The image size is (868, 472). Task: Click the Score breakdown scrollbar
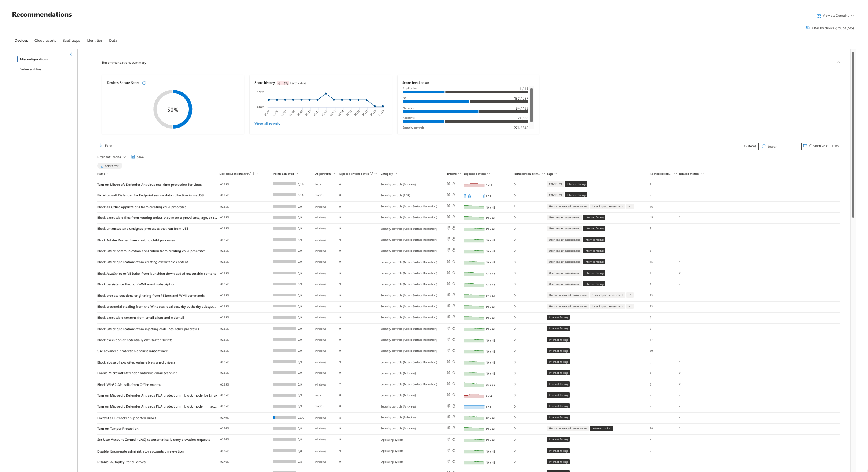531,104
